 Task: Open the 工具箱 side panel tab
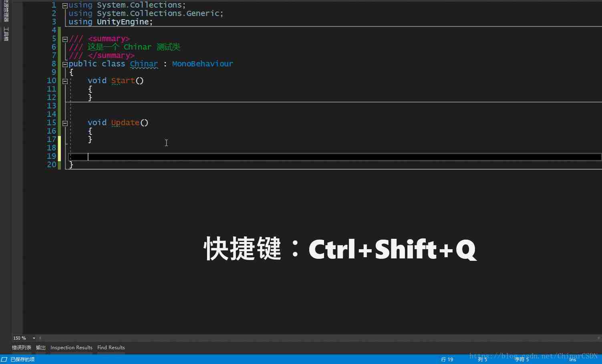tap(6, 34)
